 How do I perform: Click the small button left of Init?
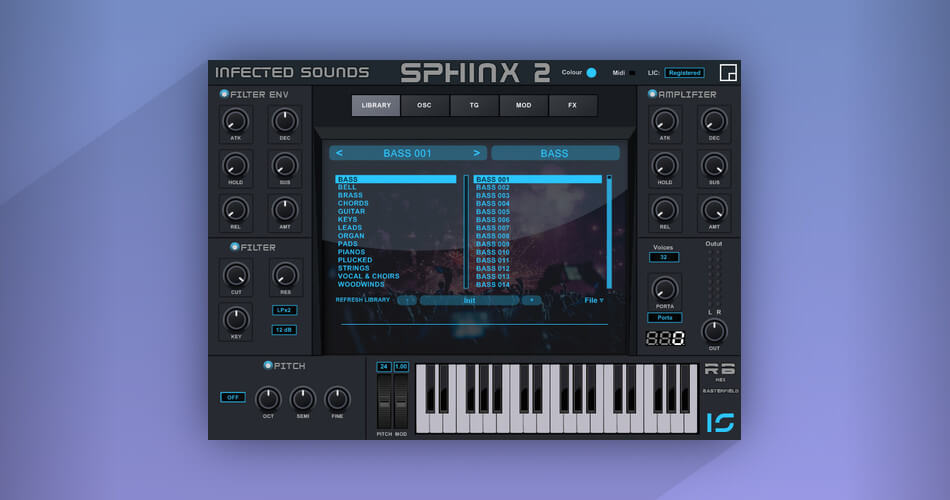407,300
